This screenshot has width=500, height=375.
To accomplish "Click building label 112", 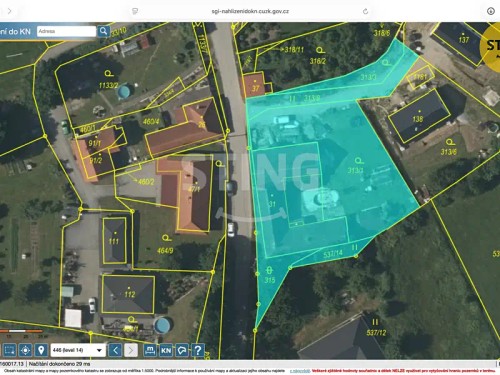I will [x=130, y=294].
